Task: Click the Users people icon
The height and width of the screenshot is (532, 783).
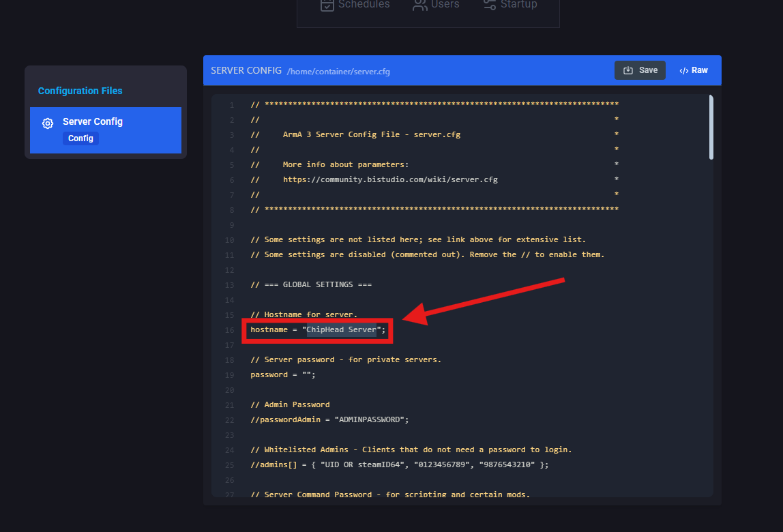Action: tap(420, 5)
